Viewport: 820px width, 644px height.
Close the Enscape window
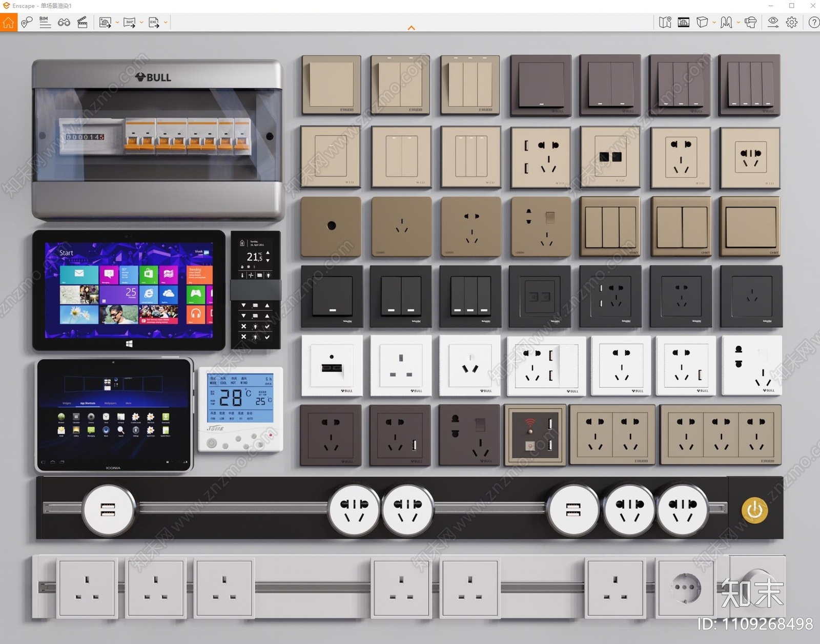812,6
